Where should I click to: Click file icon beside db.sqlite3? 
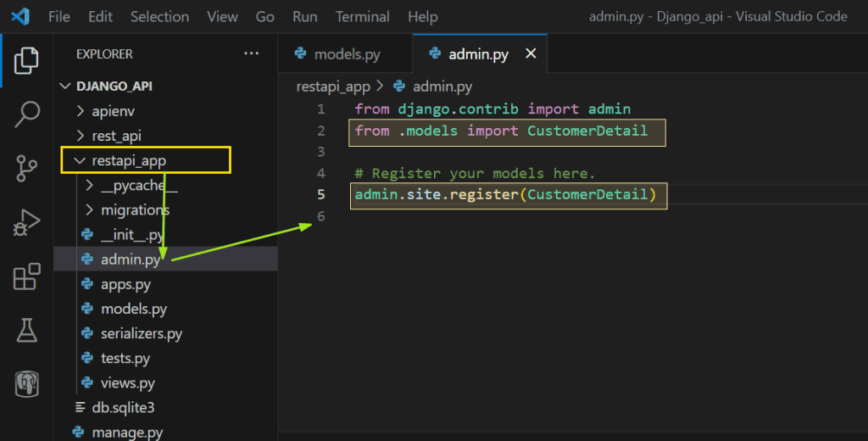coord(81,407)
